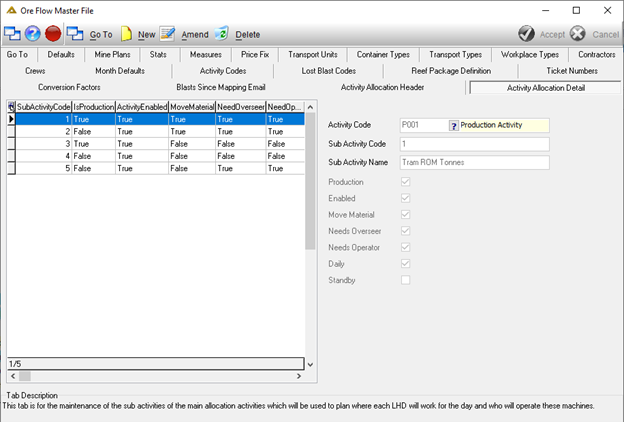
Task: Toggle the Standby checkbox
Action: (x=405, y=280)
